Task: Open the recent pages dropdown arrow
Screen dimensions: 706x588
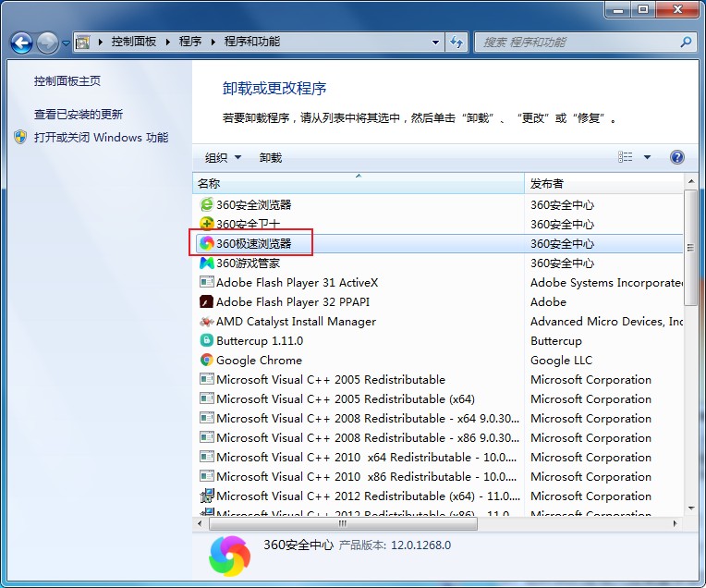Action: pyautogui.click(x=66, y=43)
